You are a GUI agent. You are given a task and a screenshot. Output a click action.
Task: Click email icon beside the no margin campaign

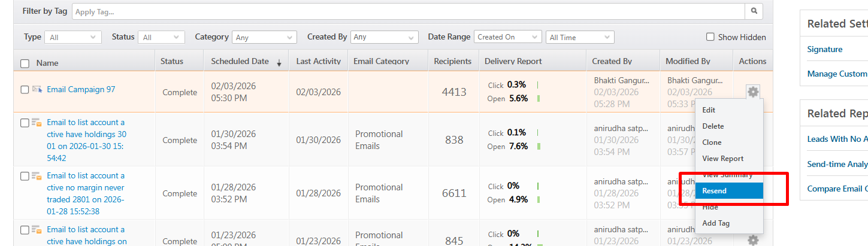(x=37, y=176)
